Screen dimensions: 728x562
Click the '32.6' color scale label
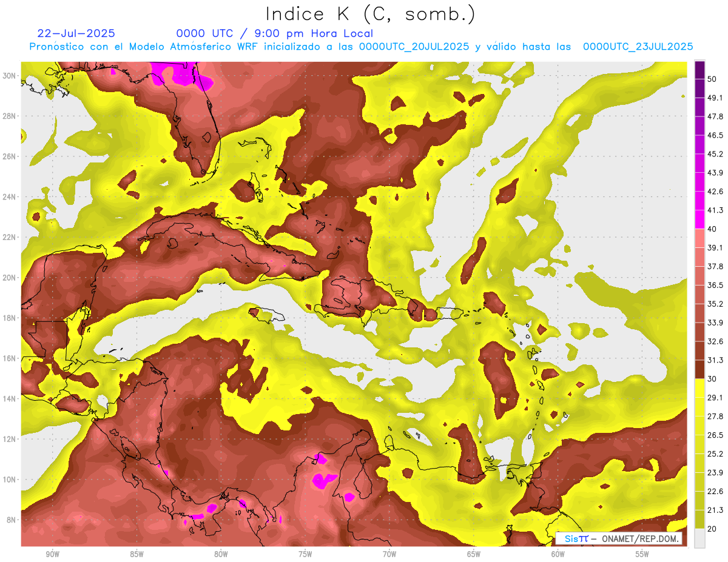point(715,341)
